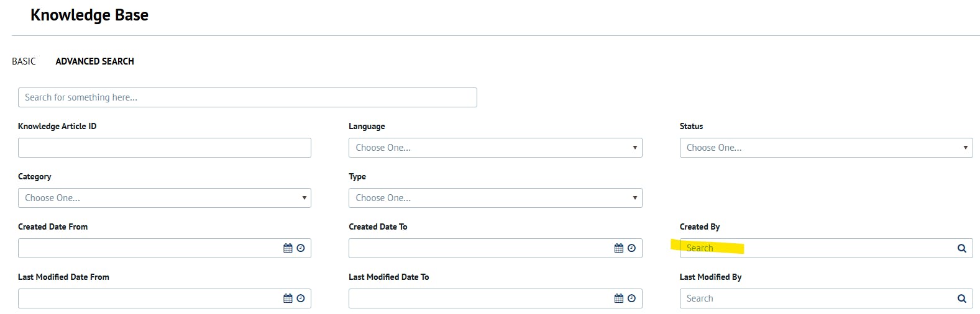The image size is (980, 314).
Task: Open clock picker for Created Date From
Action: pyautogui.click(x=301, y=248)
